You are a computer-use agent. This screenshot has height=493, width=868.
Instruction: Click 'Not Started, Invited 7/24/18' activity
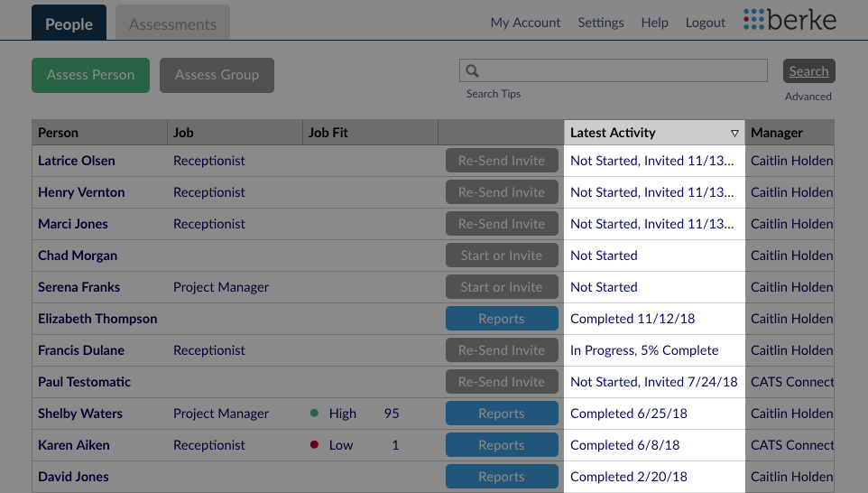coord(654,382)
